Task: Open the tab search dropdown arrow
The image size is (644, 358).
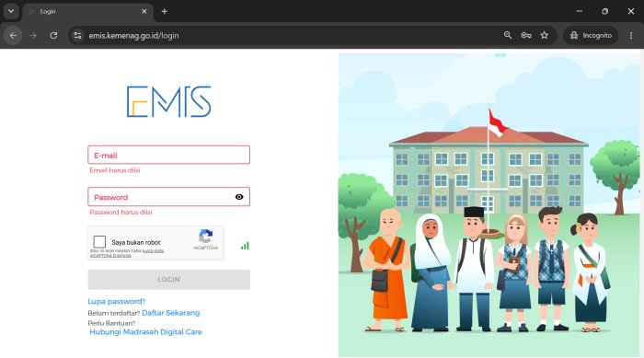Action: [x=11, y=11]
